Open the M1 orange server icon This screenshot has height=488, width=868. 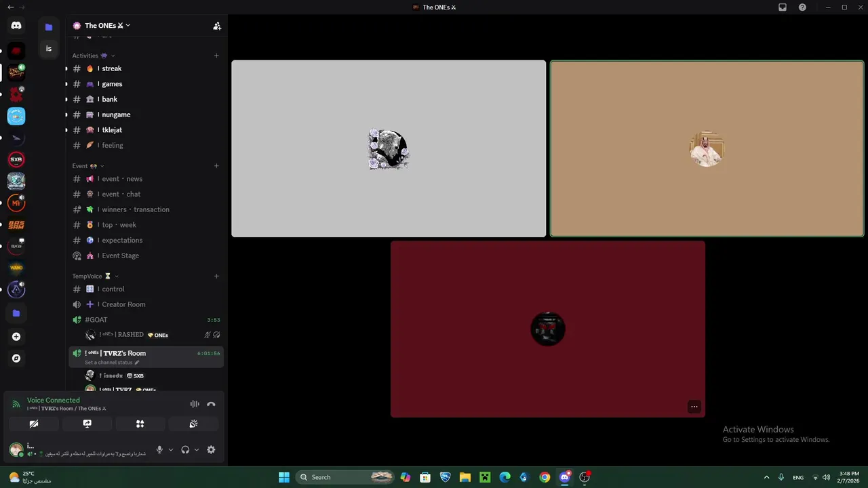[16, 203]
